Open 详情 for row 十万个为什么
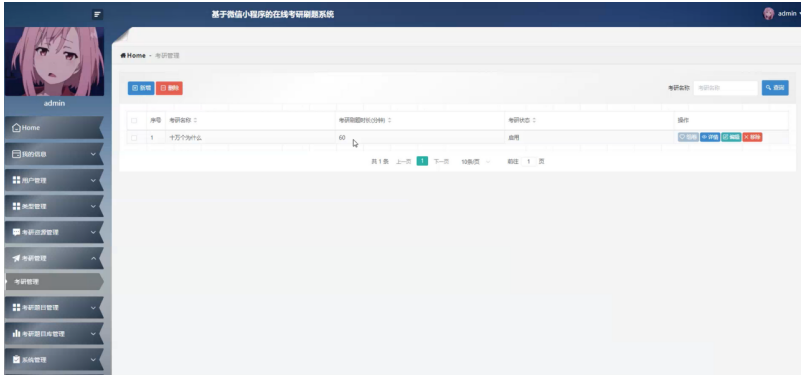This screenshot has height=375, width=808. (710, 138)
